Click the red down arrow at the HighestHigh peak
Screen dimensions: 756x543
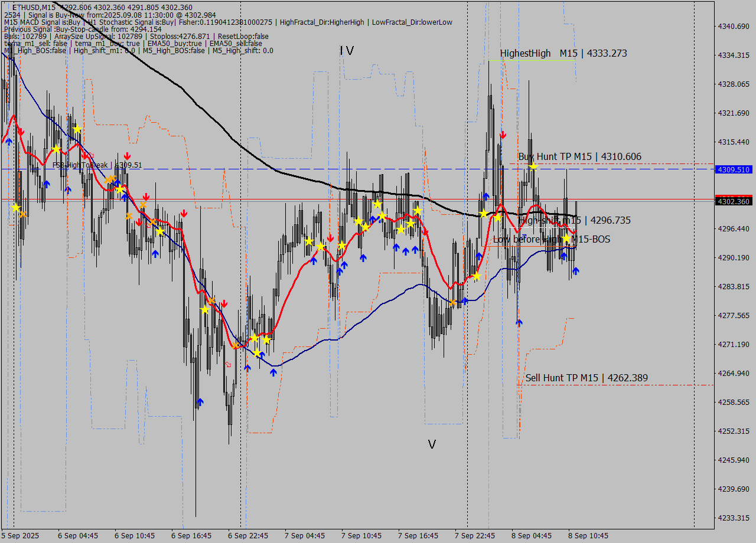click(503, 135)
